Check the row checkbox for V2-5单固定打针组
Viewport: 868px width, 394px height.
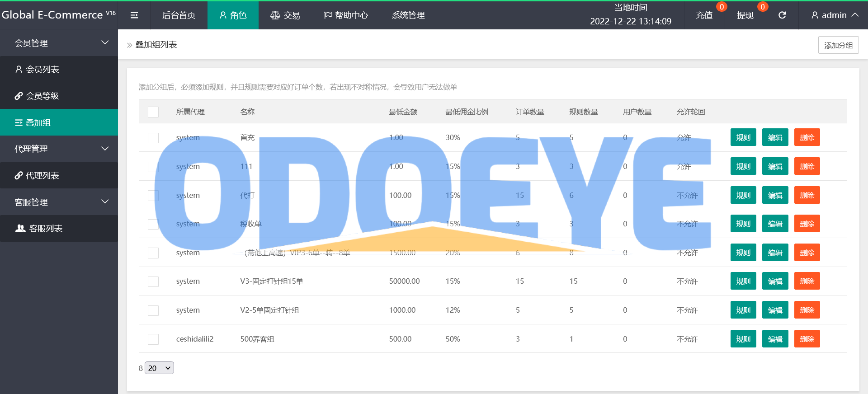point(153,310)
